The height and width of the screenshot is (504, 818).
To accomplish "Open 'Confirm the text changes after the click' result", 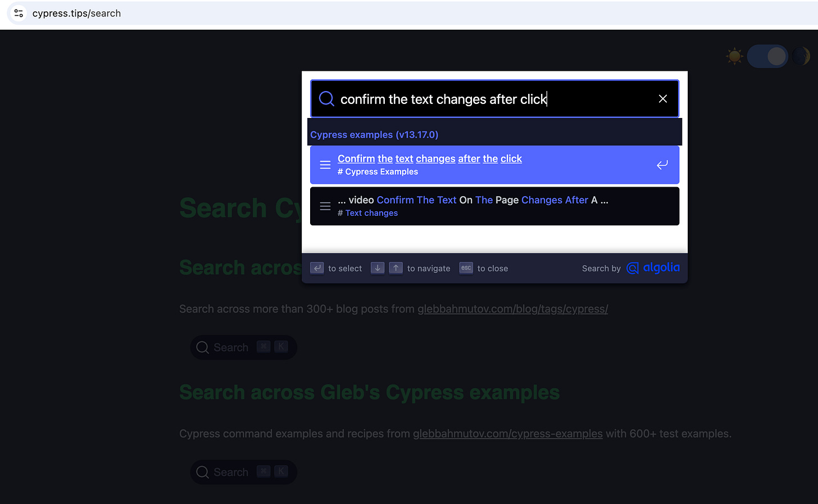I will click(430, 158).
